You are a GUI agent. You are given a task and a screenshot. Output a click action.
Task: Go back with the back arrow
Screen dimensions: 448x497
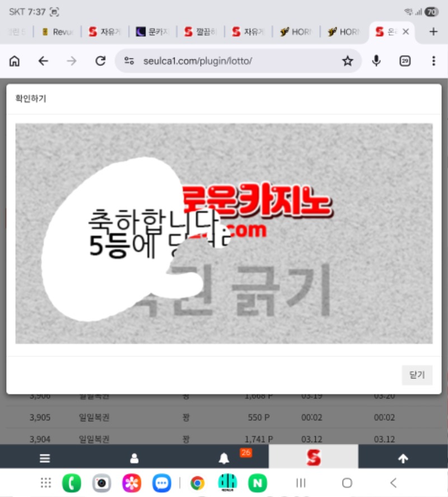[43, 61]
